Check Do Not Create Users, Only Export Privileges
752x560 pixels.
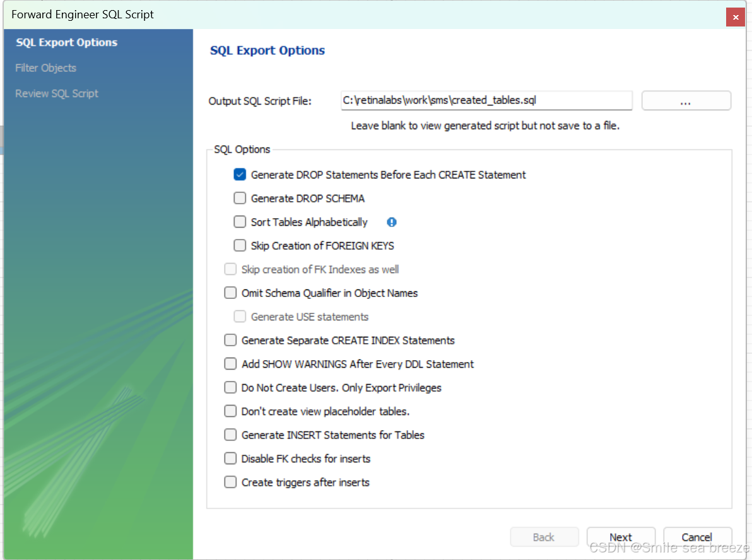tap(230, 387)
